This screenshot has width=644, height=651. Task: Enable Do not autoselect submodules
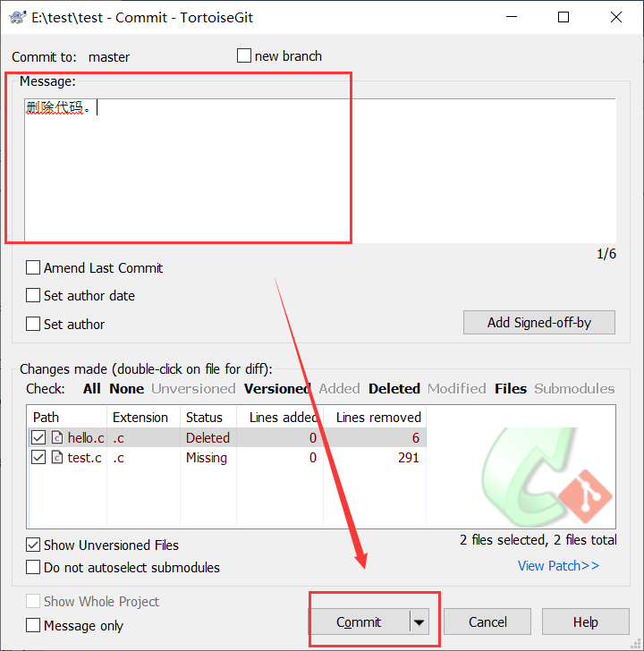pyautogui.click(x=33, y=567)
